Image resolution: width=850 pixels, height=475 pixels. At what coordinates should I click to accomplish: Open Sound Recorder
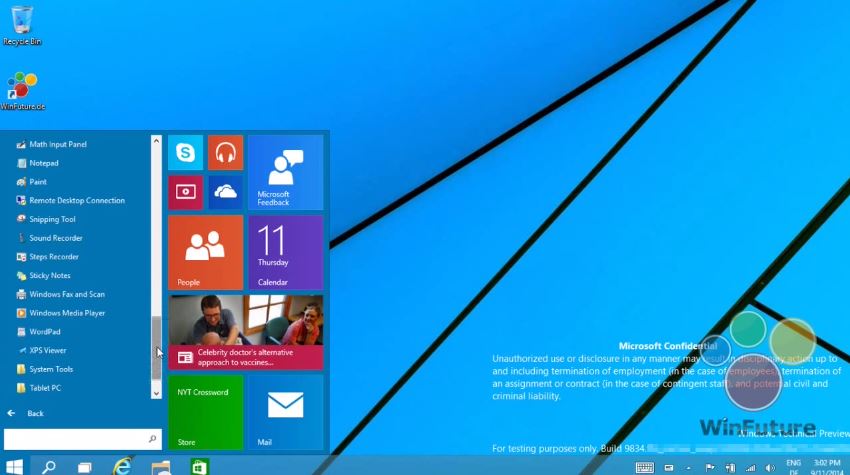tap(49, 238)
